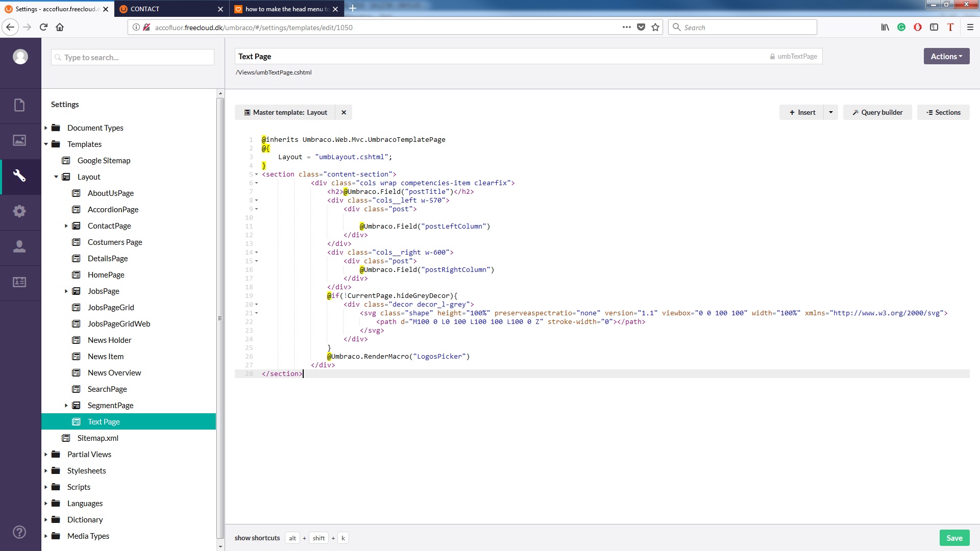Expand the Languages folder

click(x=46, y=504)
